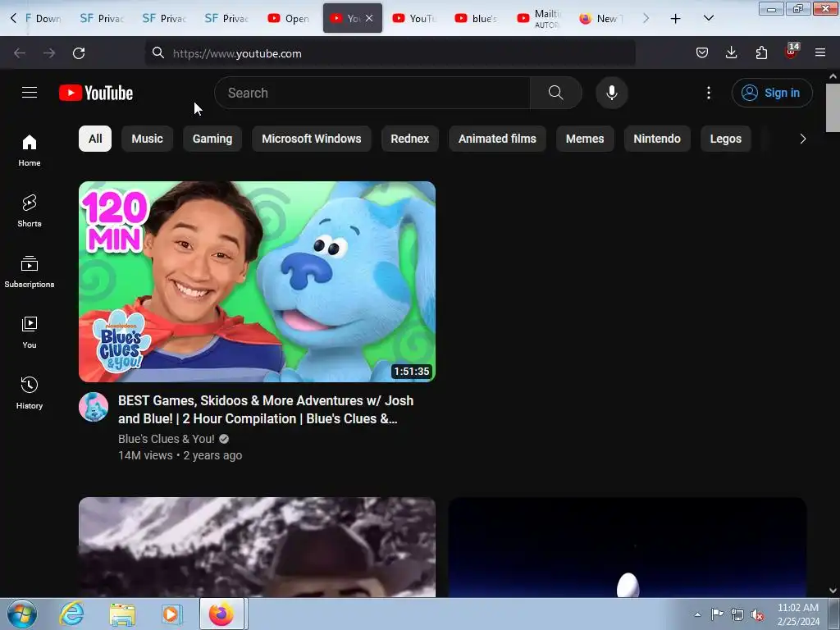Switch to the YouTu tab
This screenshot has width=840, height=630.
[x=414, y=18]
